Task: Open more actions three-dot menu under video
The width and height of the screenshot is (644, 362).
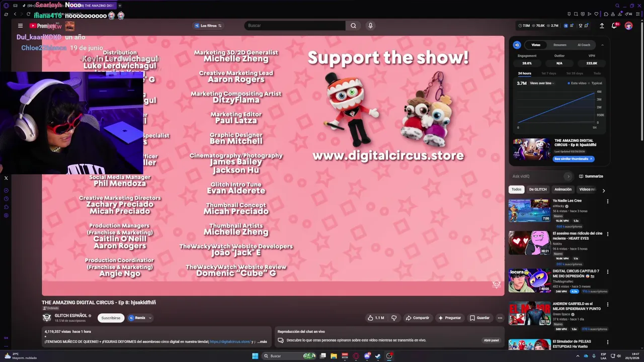Action: point(500,318)
